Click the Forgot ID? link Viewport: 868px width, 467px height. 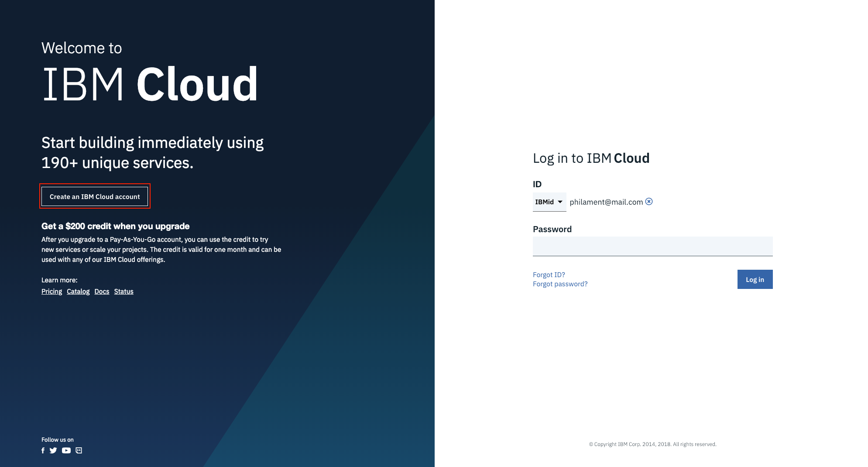pos(549,275)
